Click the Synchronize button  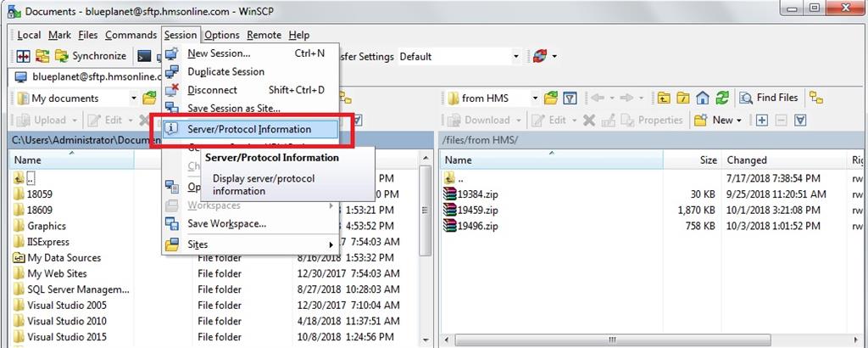92,56
